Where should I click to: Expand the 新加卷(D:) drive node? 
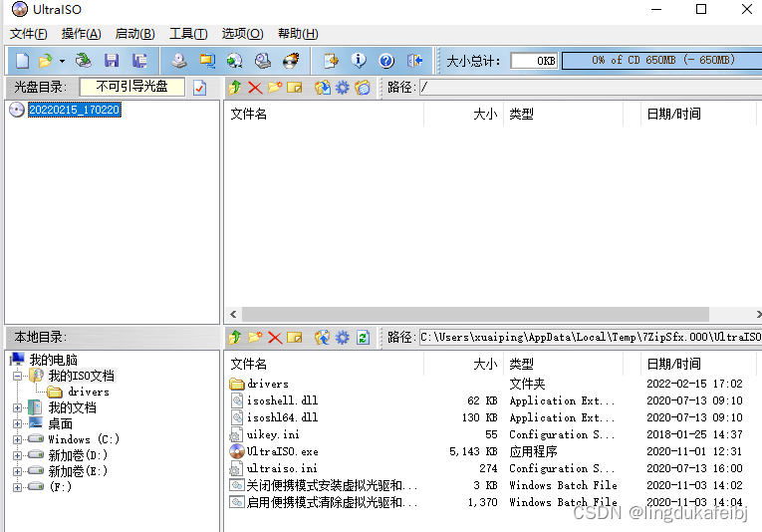18,455
